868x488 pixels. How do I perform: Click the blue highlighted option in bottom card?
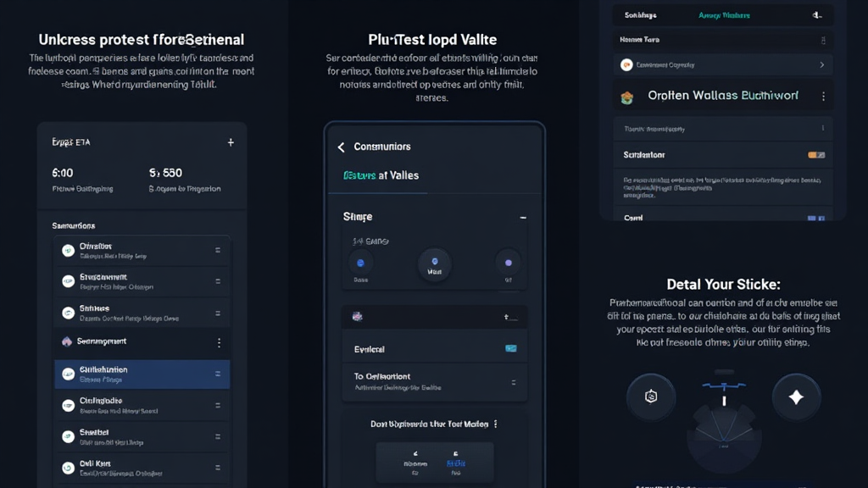(455, 463)
